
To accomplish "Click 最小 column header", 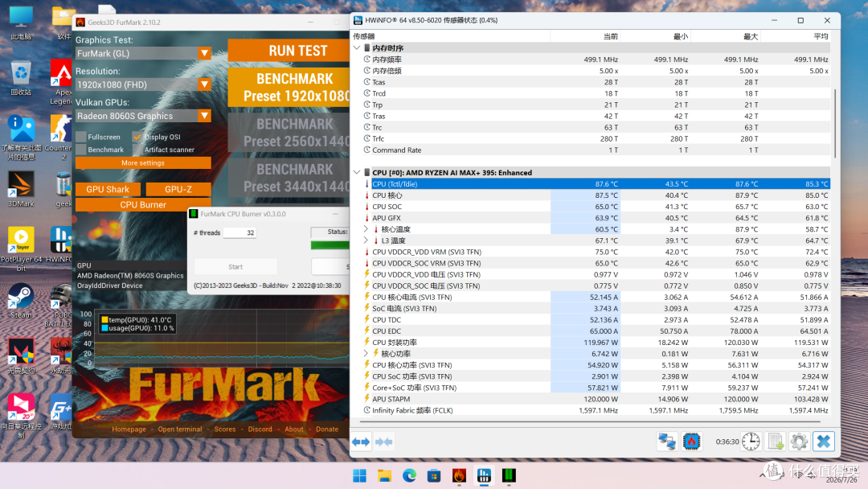I will click(656, 36).
